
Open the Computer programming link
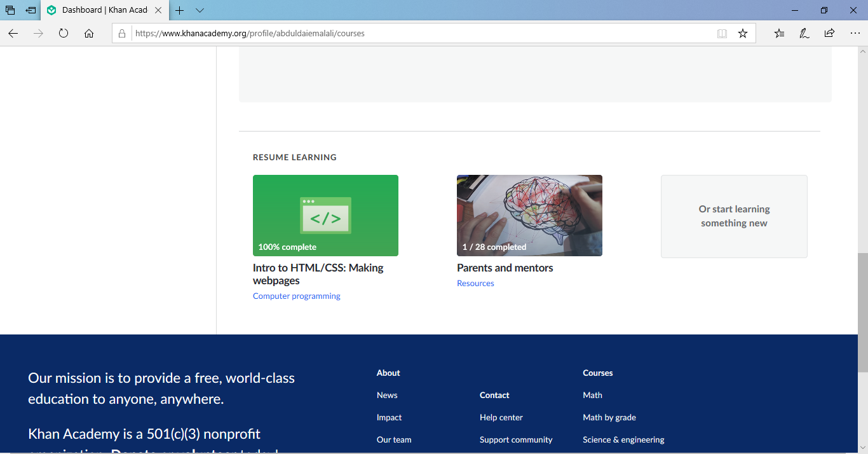point(296,296)
